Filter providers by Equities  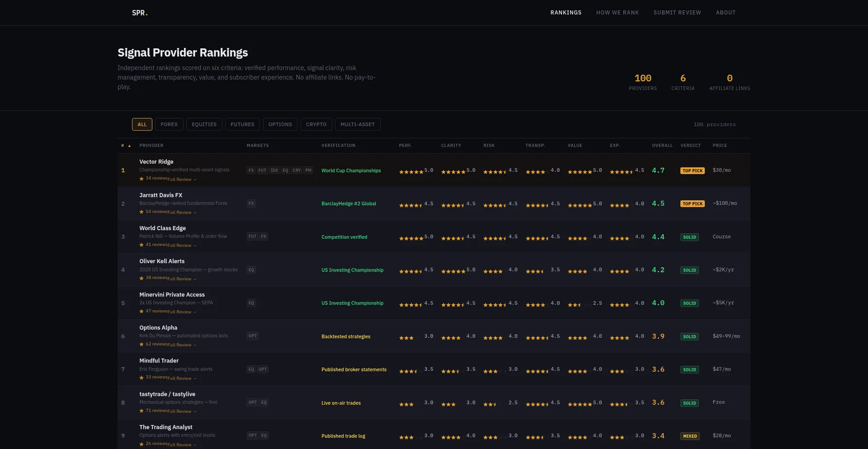coord(204,124)
